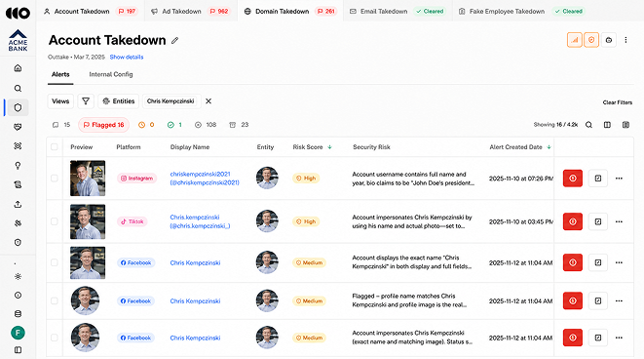Select the 15 count status filter

pyautogui.click(x=61, y=125)
